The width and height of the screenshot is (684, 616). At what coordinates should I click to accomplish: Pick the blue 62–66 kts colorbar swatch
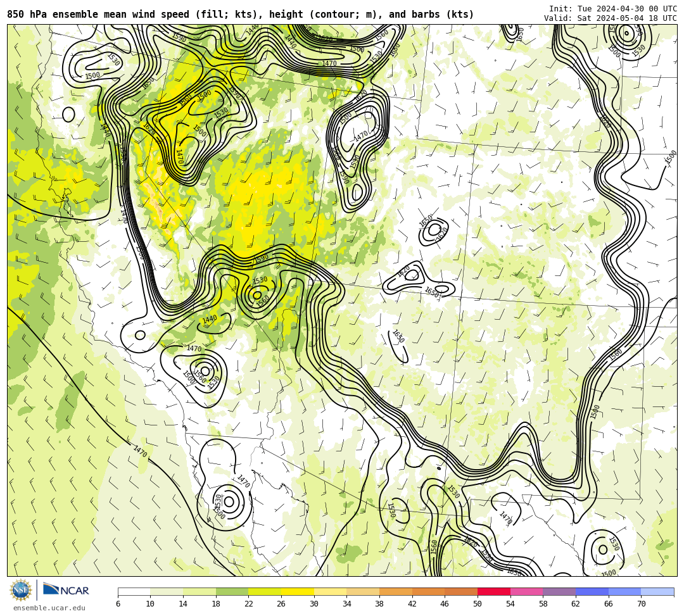point(592,591)
